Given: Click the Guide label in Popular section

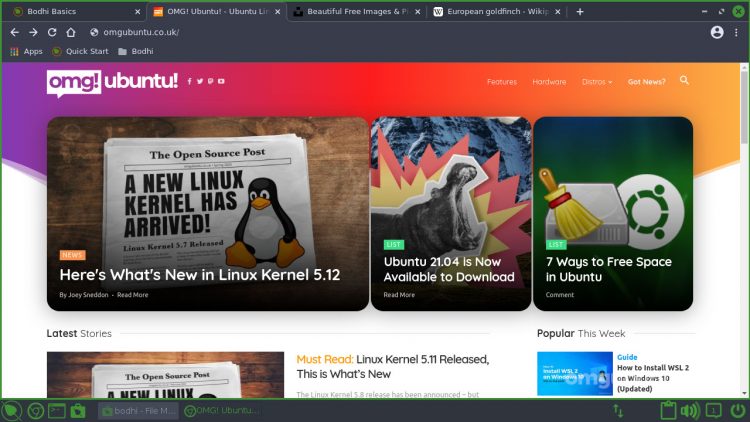Looking at the screenshot, I should click(x=627, y=357).
